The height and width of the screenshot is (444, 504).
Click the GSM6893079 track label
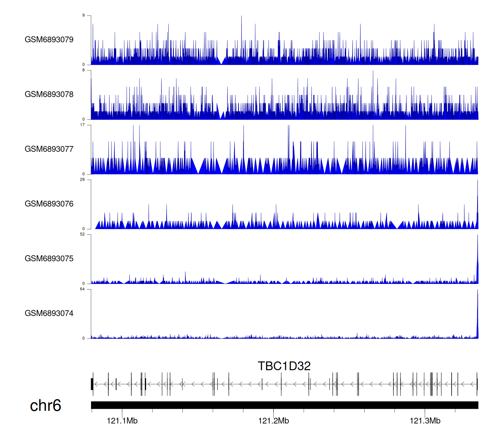(49, 40)
